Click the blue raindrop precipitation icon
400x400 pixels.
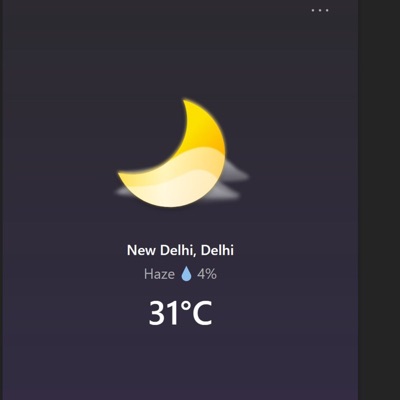tap(186, 274)
